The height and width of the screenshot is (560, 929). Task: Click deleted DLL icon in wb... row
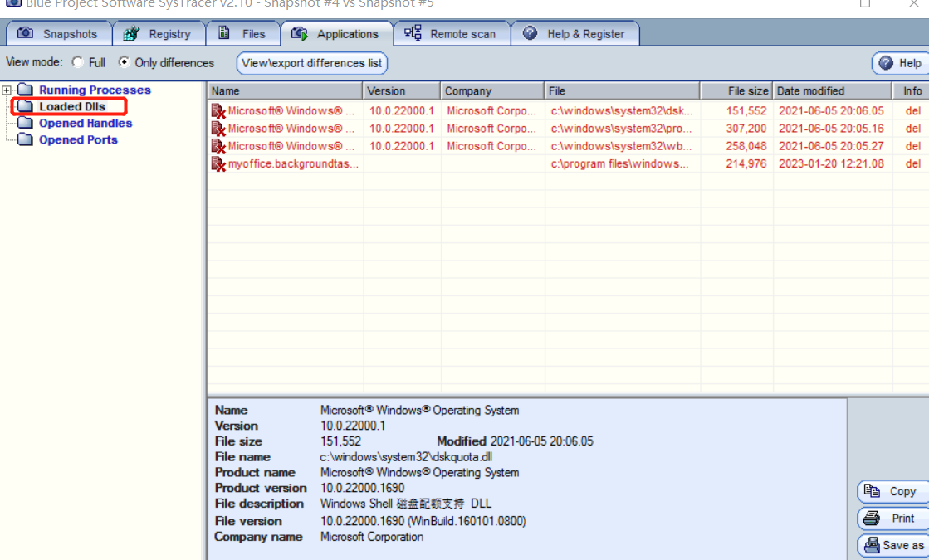218,146
